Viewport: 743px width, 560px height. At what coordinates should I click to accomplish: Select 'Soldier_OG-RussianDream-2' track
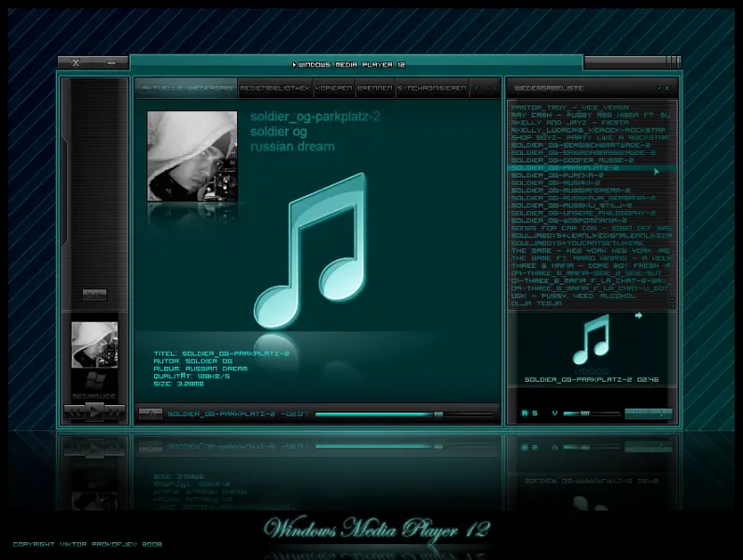click(570, 190)
